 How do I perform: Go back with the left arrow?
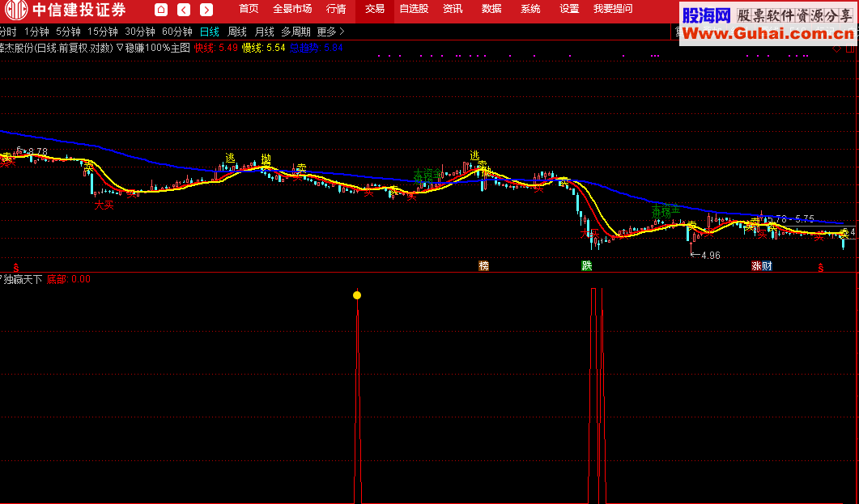point(184,9)
